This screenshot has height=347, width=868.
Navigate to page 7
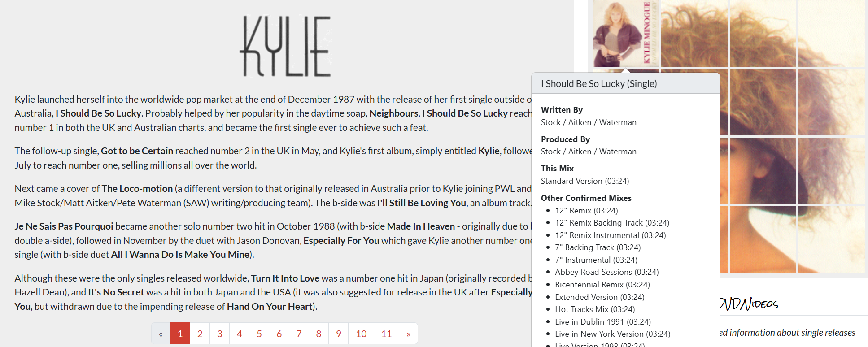(x=299, y=334)
